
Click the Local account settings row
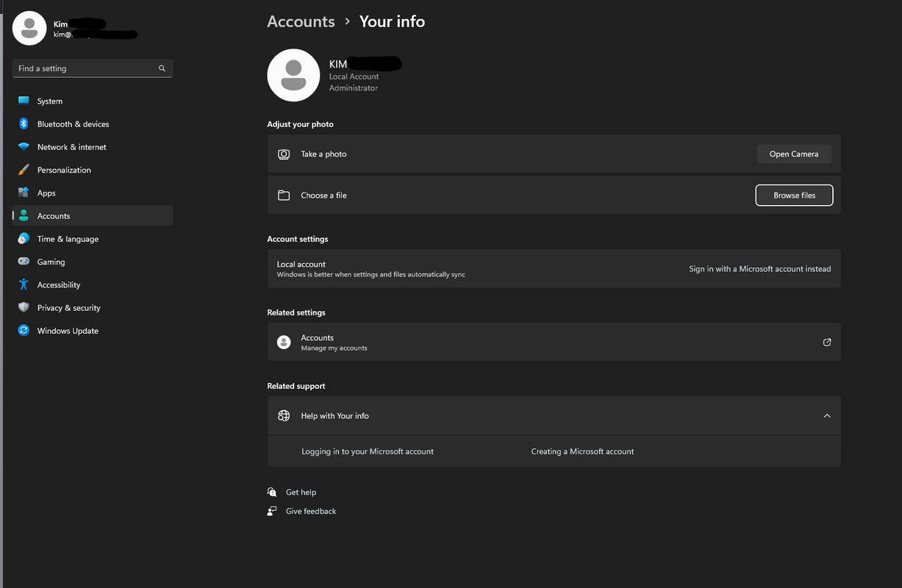point(554,268)
